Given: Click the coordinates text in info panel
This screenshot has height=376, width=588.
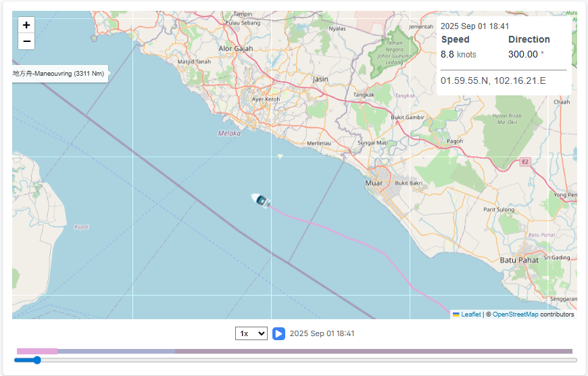Looking at the screenshot, I should tap(493, 80).
